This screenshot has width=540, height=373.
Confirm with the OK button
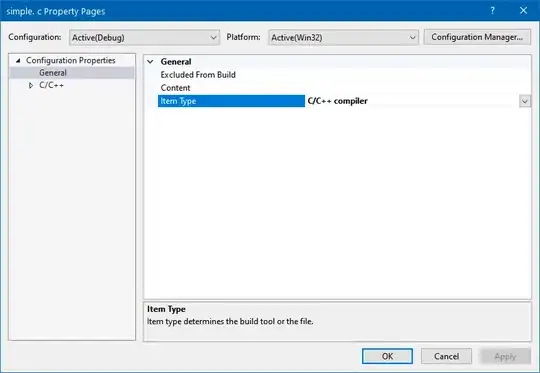(x=387, y=356)
